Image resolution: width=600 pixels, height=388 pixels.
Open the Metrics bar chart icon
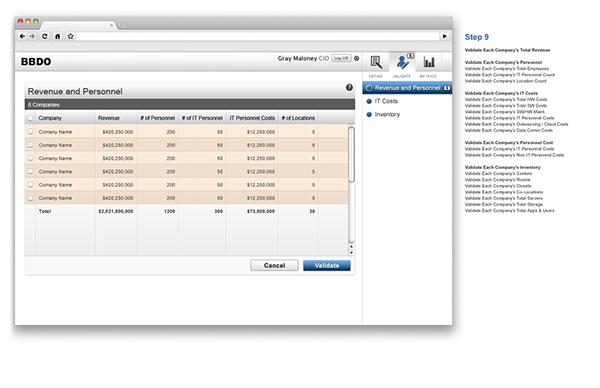tap(429, 62)
